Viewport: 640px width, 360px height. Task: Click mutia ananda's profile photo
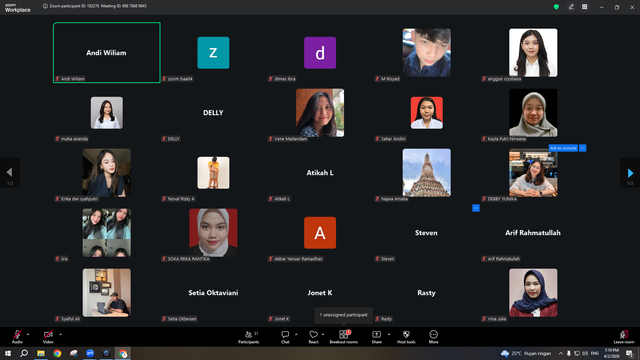[x=107, y=113]
